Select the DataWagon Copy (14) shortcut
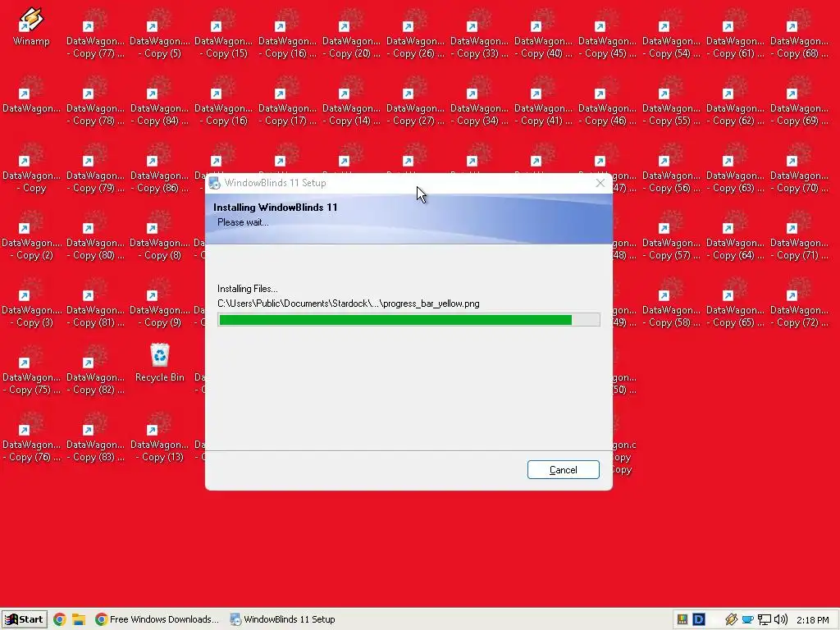 pyautogui.click(x=351, y=102)
